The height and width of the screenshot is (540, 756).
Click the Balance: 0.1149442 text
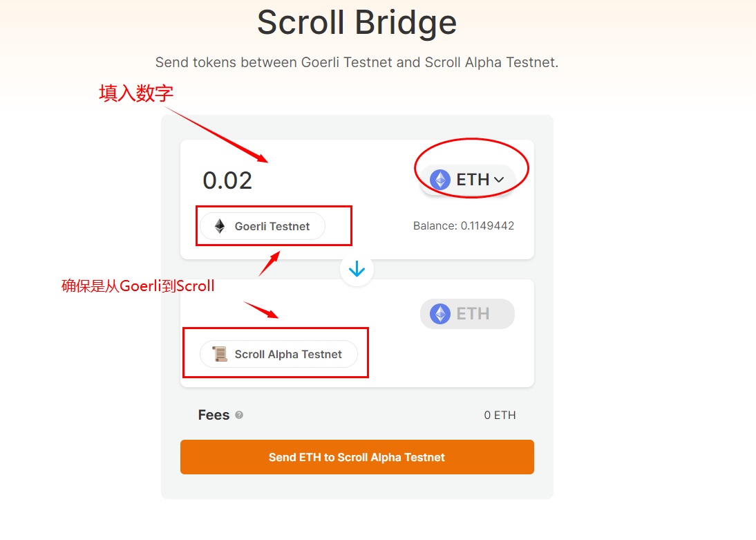tap(463, 226)
